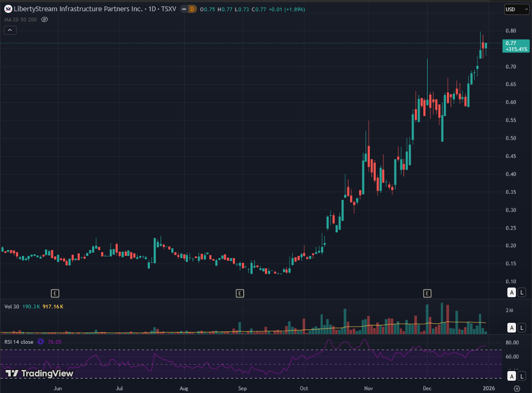
Task: Click the close value C0.77
Action: (x=259, y=10)
